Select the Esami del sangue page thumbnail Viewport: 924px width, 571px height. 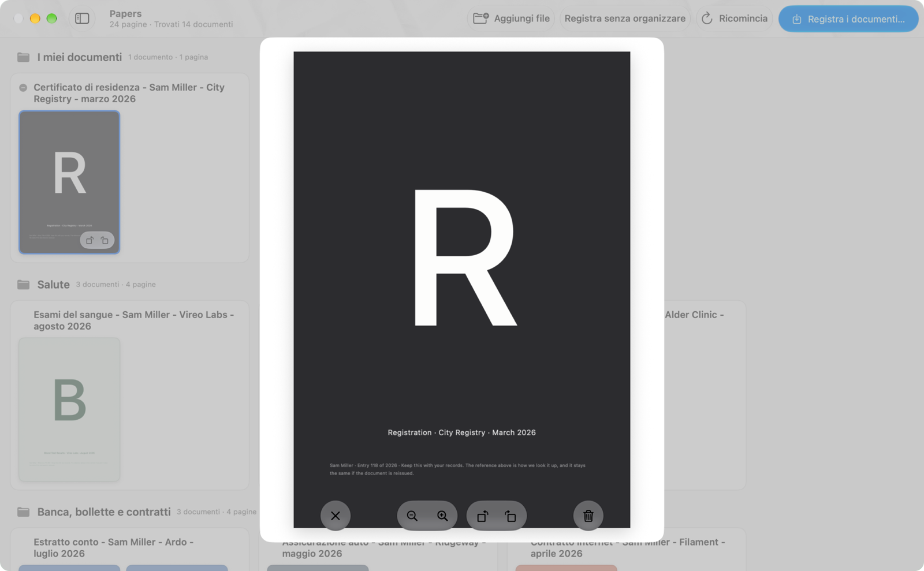click(x=69, y=409)
